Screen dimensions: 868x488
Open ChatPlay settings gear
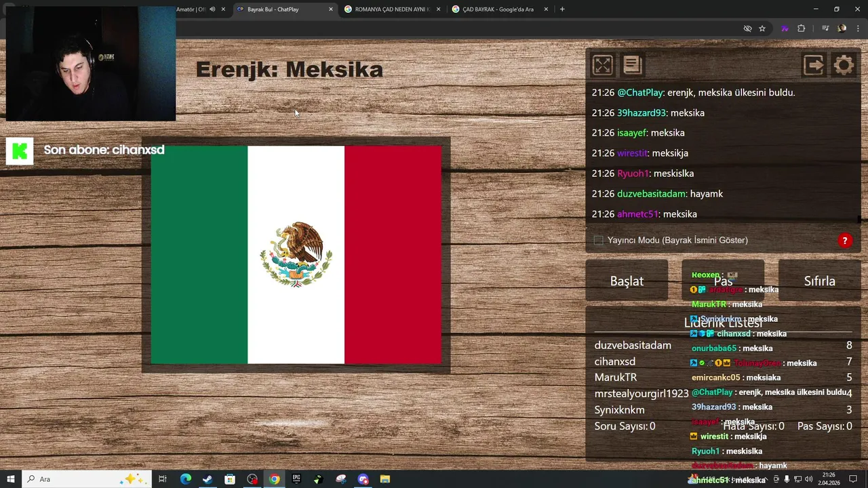pyautogui.click(x=844, y=65)
